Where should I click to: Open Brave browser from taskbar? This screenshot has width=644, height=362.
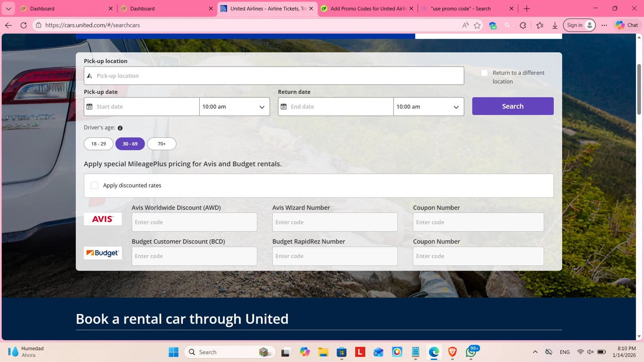click(x=453, y=352)
